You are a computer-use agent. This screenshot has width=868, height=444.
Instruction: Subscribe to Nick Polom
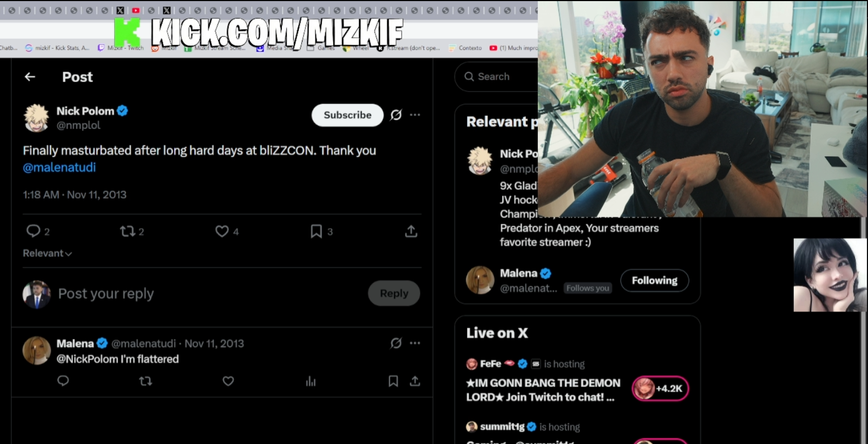pos(347,115)
